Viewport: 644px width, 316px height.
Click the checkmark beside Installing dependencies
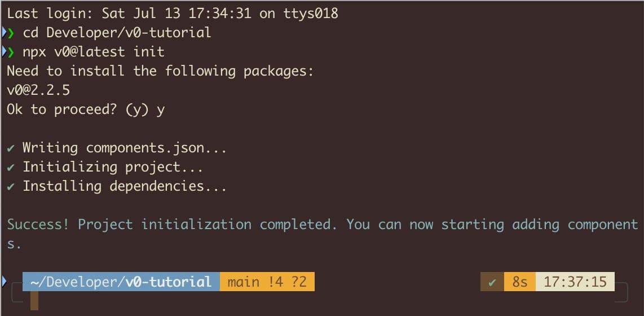coord(11,187)
